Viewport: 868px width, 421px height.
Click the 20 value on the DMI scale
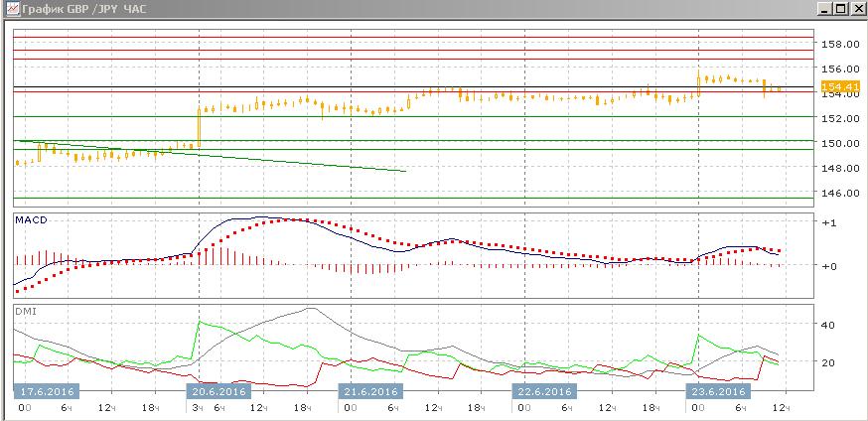pyautogui.click(x=828, y=362)
